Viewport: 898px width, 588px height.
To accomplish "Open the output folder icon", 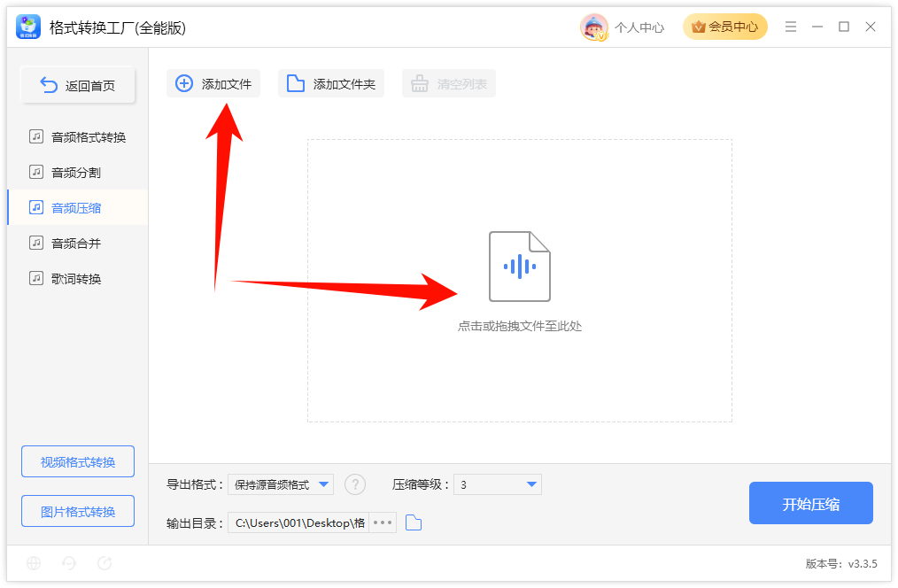I will tap(414, 522).
